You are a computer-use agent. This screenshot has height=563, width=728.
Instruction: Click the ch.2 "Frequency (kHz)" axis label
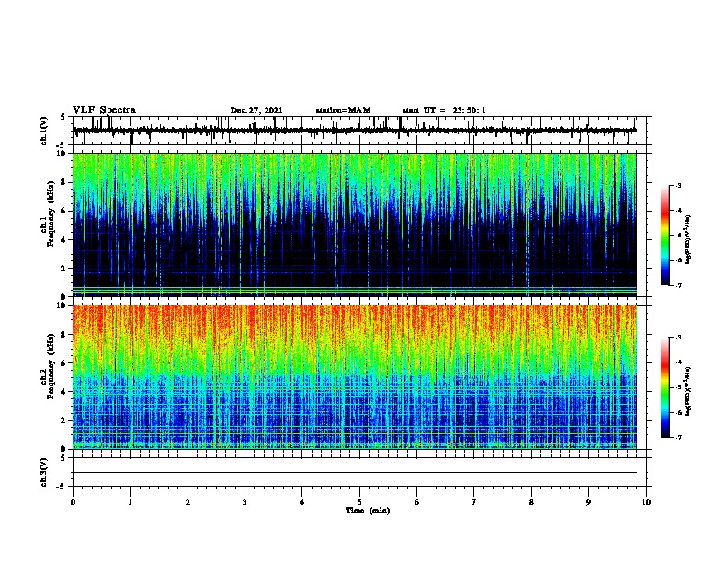[51, 366]
